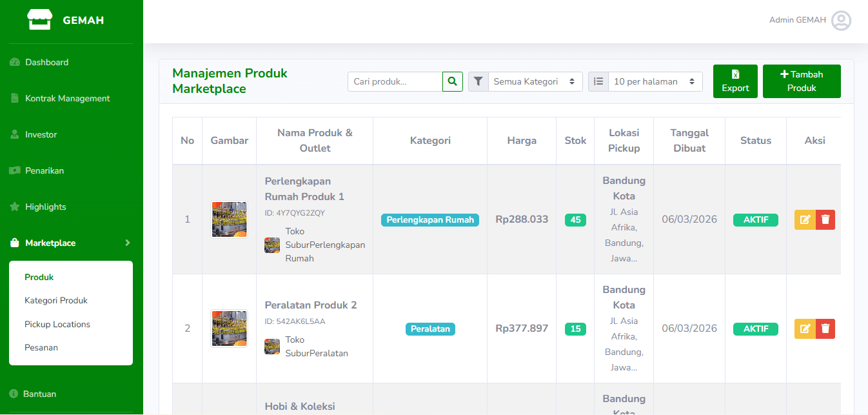This screenshot has width=868, height=415.
Task: Open the Admin GEMAH profile avatar
Action: [842, 21]
